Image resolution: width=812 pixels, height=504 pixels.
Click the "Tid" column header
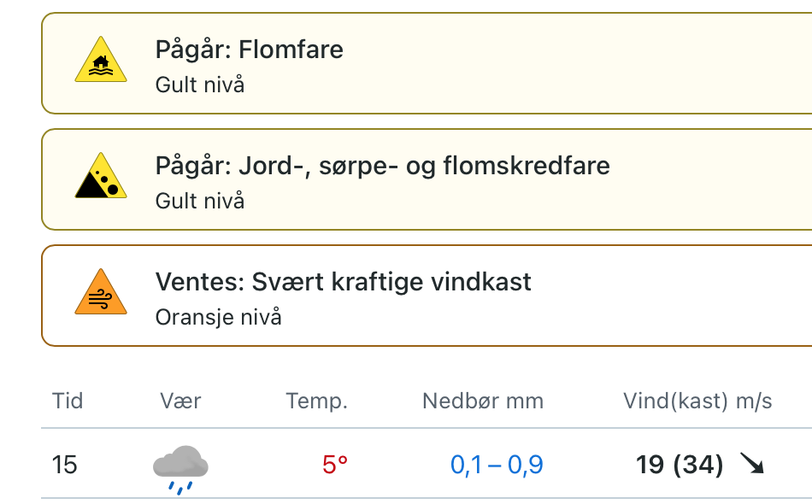click(x=68, y=401)
